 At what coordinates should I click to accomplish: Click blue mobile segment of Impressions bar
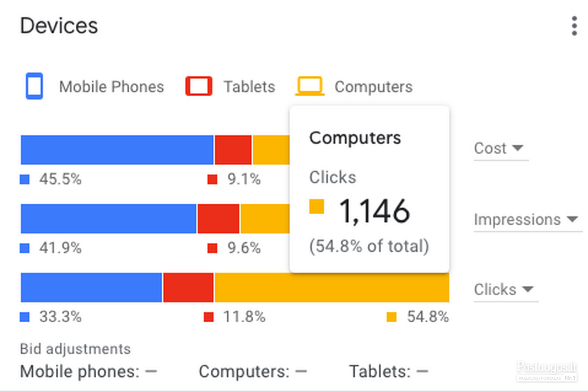tap(109, 219)
